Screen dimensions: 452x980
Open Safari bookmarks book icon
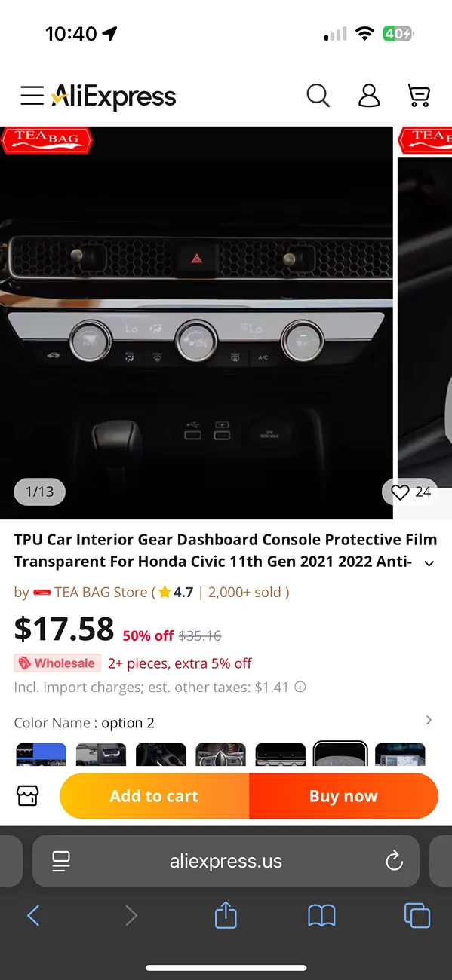pyautogui.click(x=322, y=916)
